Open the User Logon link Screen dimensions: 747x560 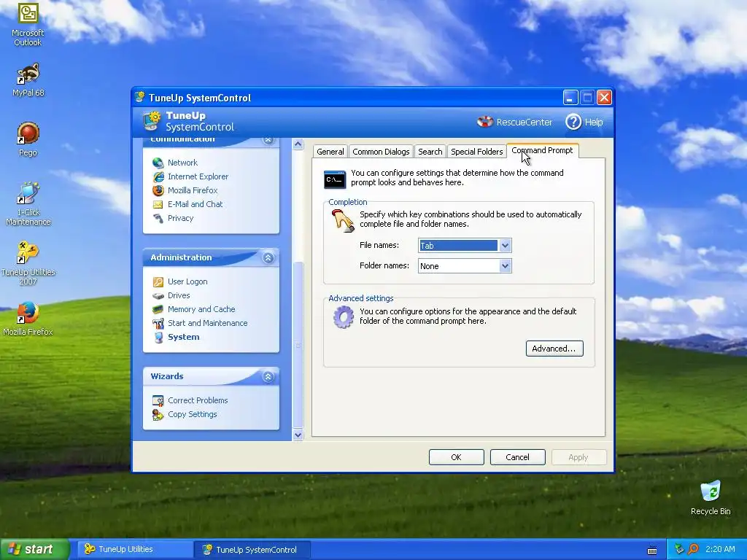click(187, 282)
